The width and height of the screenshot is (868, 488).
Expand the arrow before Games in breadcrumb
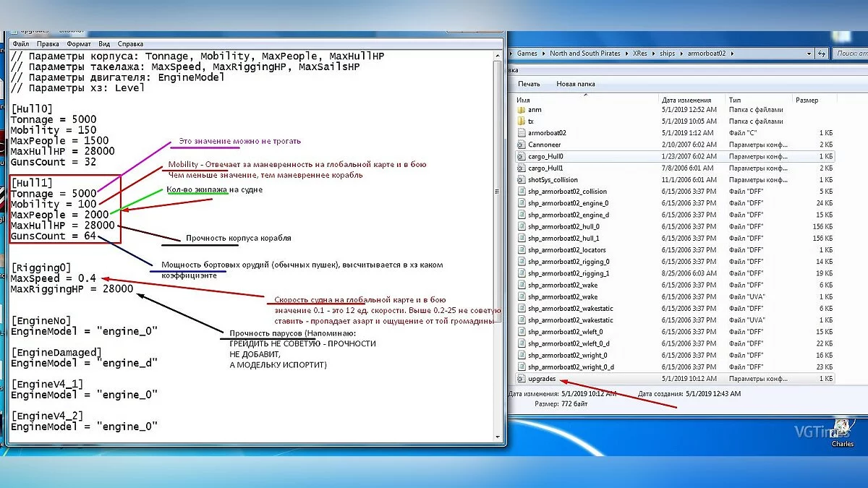pyautogui.click(x=511, y=53)
